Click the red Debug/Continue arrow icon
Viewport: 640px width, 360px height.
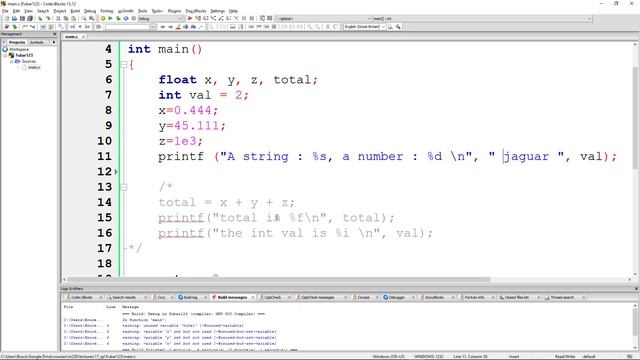pyautogui.click(x=190, y=18)
